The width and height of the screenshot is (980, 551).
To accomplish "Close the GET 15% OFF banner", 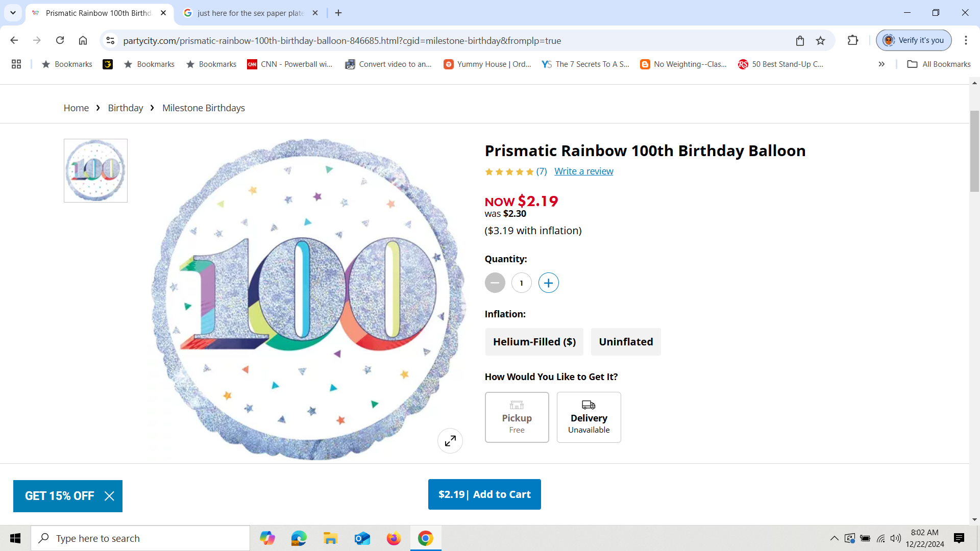I will coord(109,496).
